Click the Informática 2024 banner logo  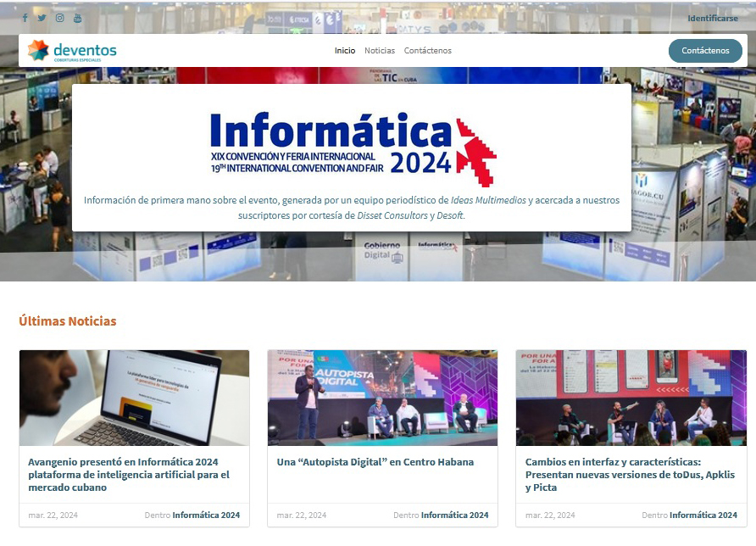click(353, 149)
